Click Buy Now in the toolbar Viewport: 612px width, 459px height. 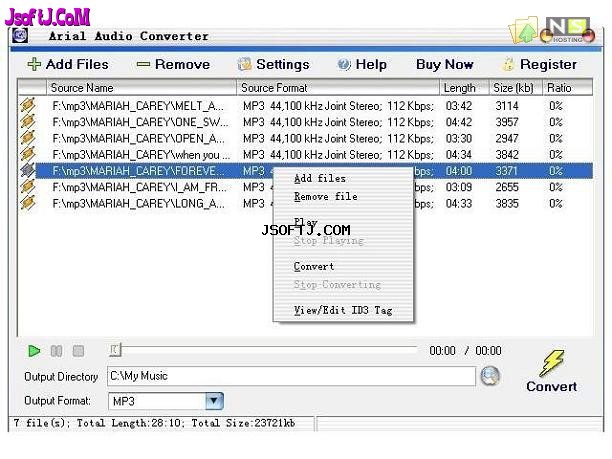445,64
